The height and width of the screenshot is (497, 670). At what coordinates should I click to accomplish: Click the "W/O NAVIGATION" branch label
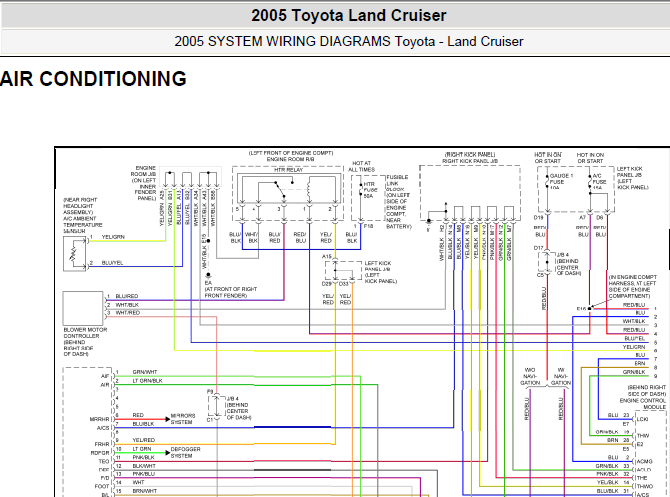pyautogui.click(x=530, y=376)
